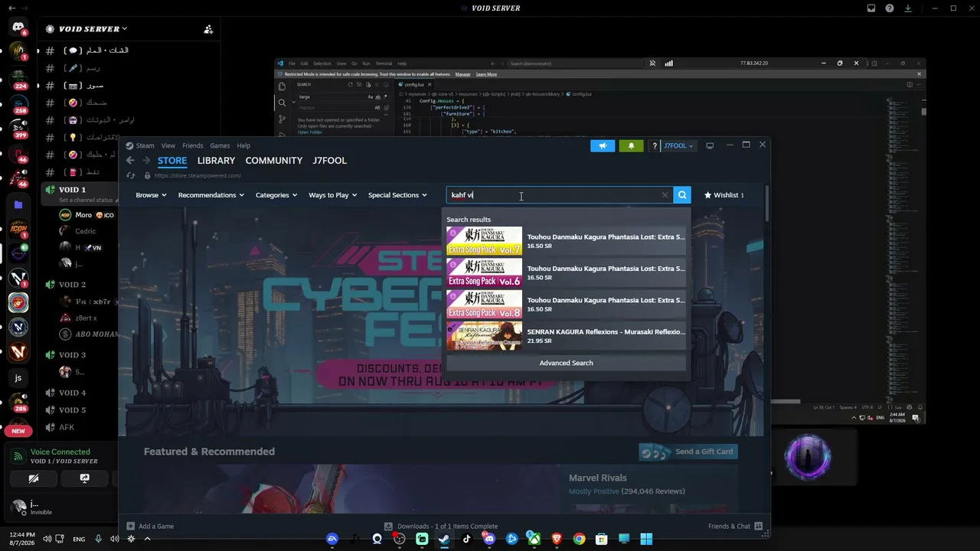The height and width of the screenshot is (551, 980).
Task: Open the Steam COMMUNITY tab
Action: click(274, 161)
